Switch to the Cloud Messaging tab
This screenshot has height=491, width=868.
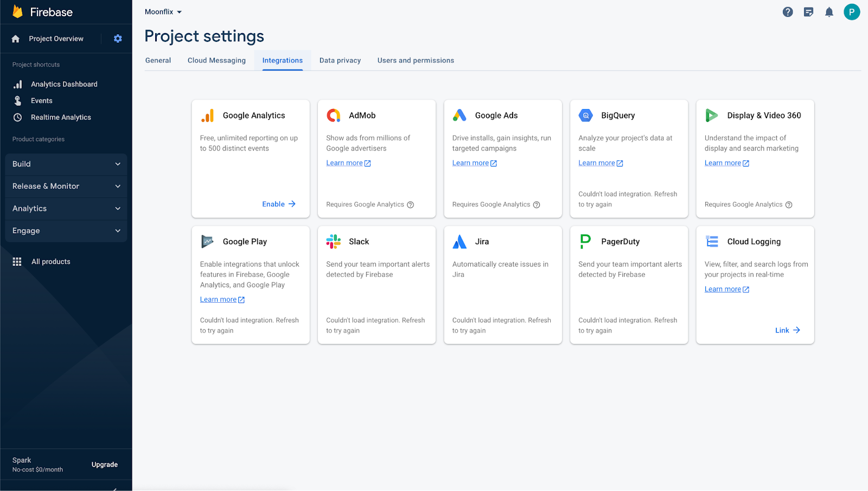[x=216, y=60]
